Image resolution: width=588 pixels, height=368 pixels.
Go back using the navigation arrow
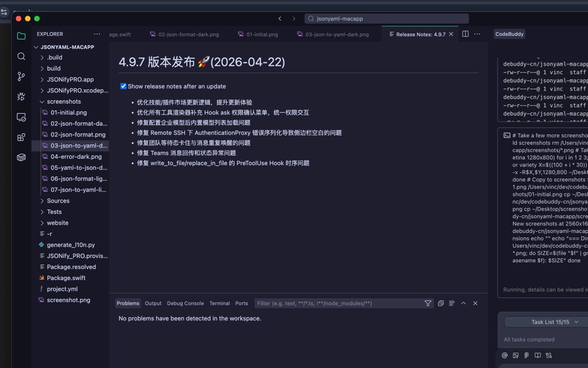coord(280,19)
